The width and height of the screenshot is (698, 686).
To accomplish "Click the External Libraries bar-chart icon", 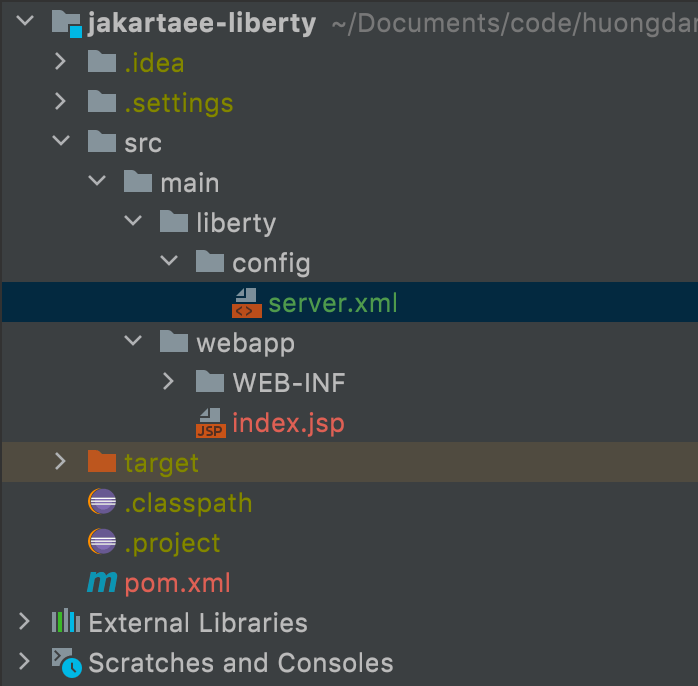I will pos(66,622).
